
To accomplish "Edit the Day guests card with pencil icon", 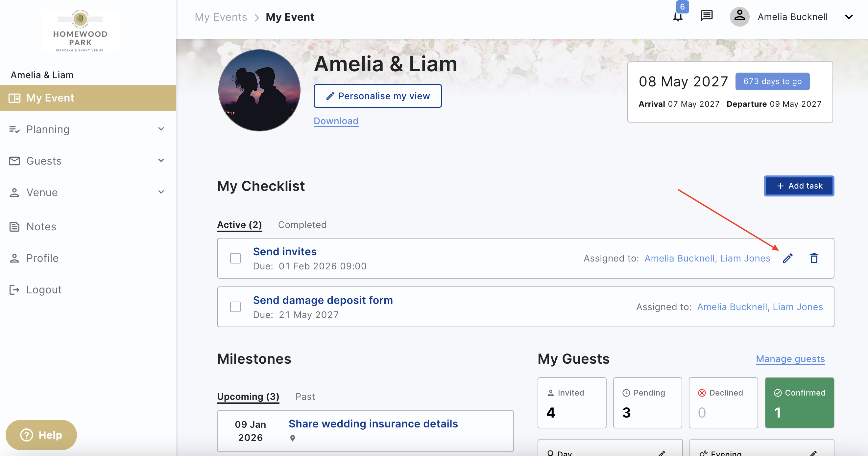I will (x=662, y=453).
